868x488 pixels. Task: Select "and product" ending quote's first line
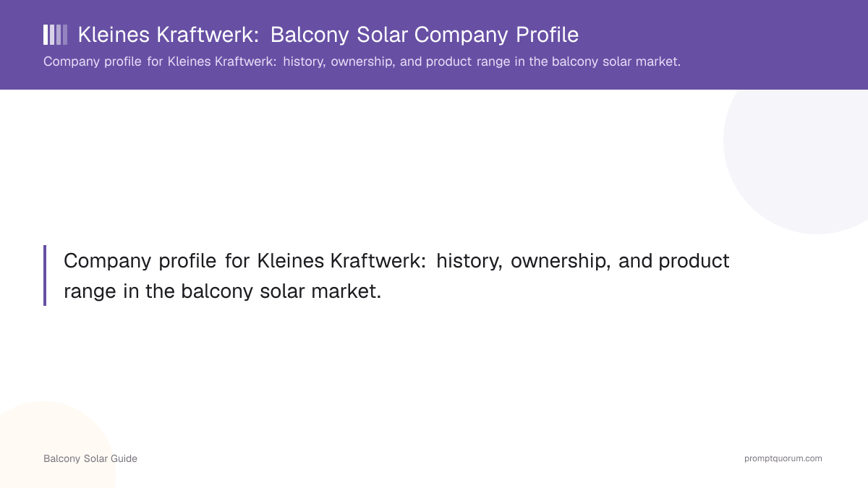coord(674,260)
